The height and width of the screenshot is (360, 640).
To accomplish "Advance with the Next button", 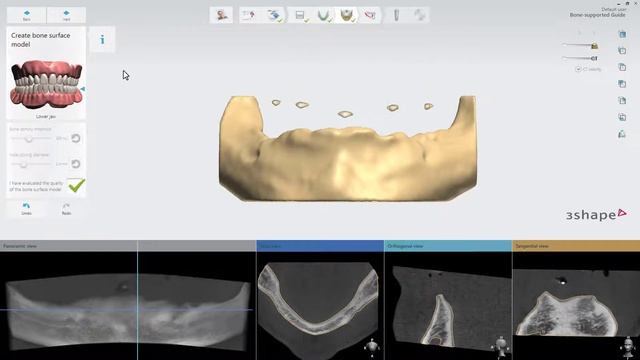I will point(66,16).
